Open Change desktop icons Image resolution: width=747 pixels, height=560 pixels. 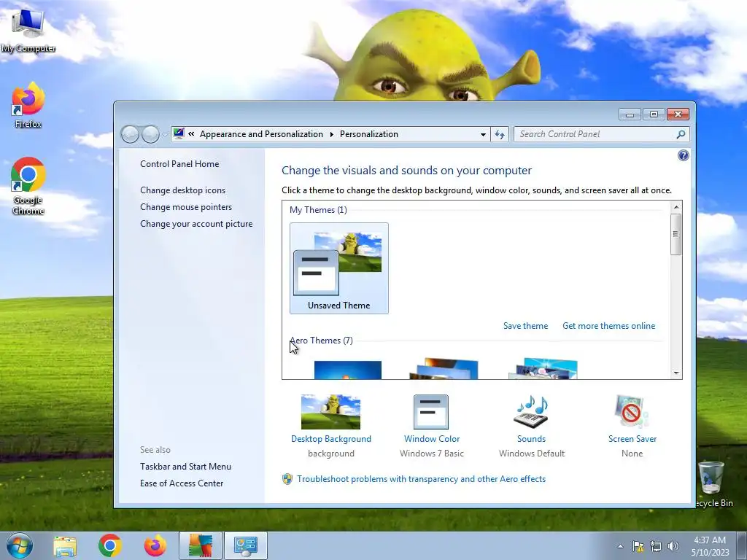182,190
